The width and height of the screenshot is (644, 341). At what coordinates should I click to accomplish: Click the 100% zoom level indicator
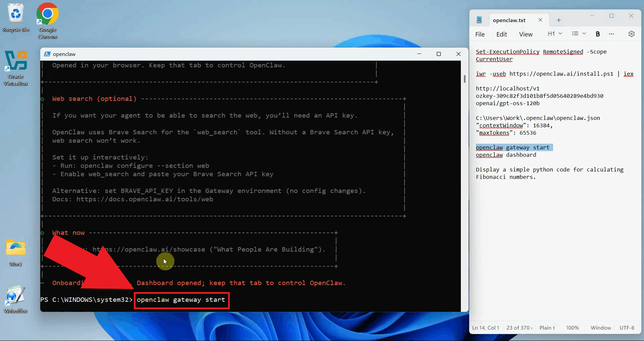[x=572, y=328]
